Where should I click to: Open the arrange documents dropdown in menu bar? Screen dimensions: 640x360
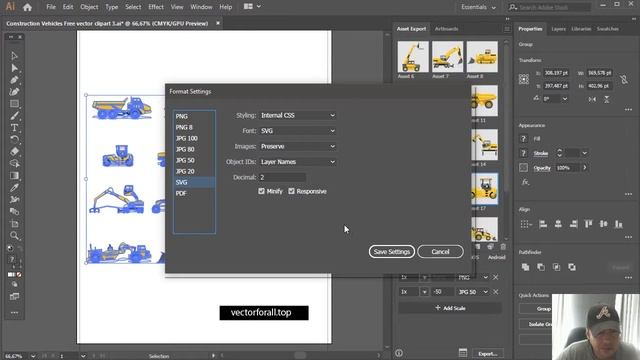click(x=252, y=7)
